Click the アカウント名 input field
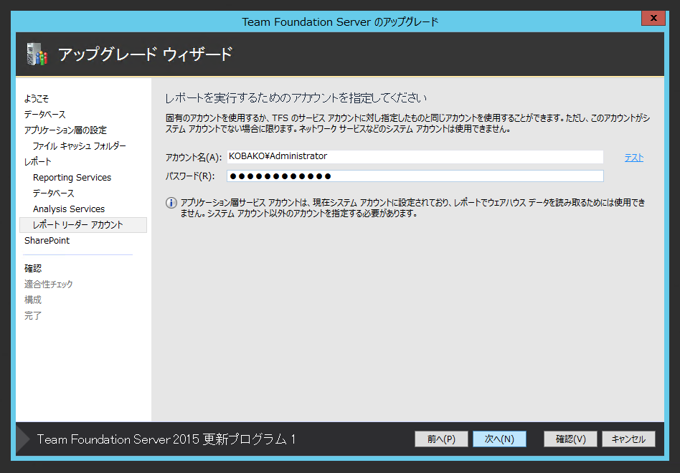680x473 pixels. [x=415, y=157]
